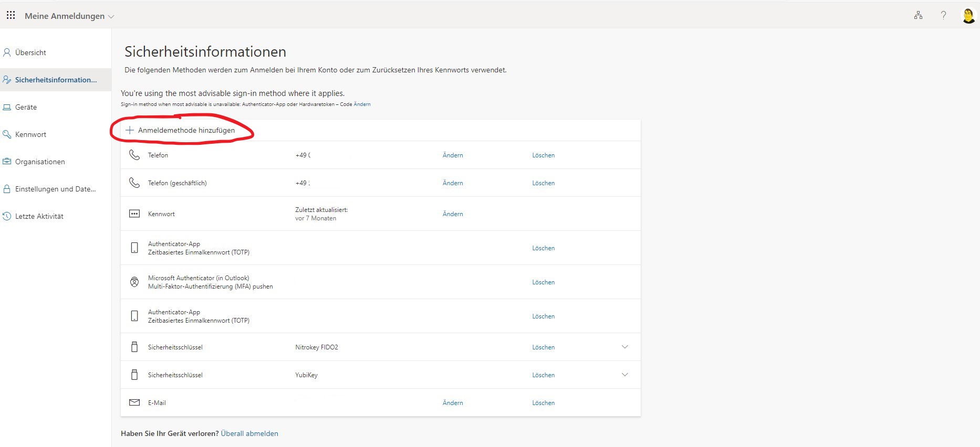Click the Geräte laptop icon in sidebar
Screen dimensions: 980x447
7,107
